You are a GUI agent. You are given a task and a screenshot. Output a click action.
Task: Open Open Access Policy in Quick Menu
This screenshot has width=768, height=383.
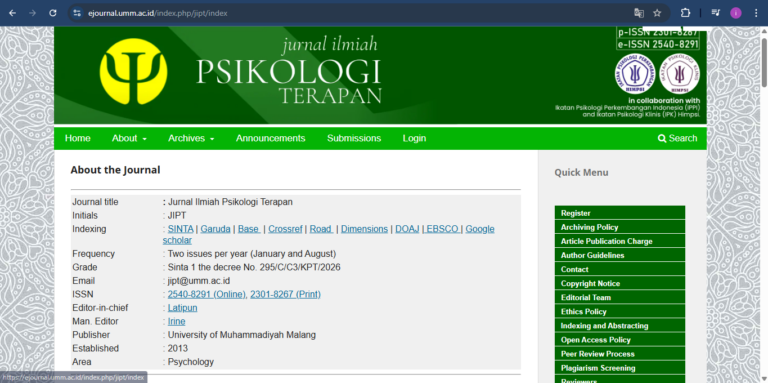pyautogui.click(x=620, y=339)
